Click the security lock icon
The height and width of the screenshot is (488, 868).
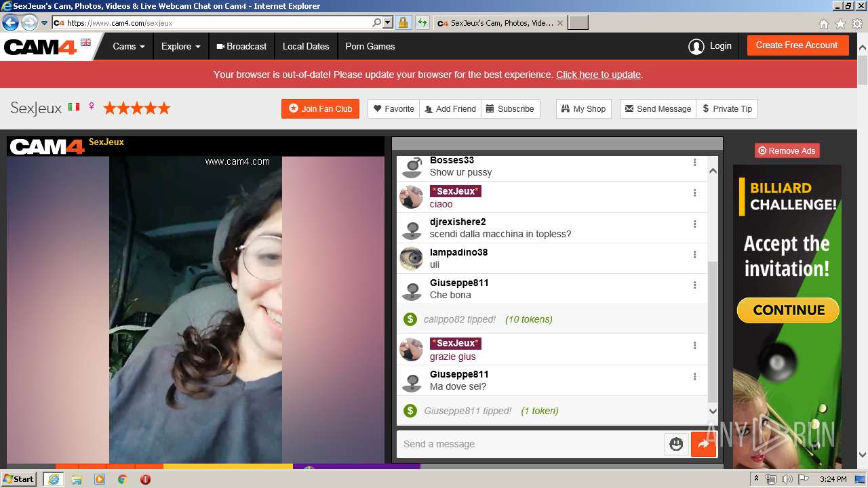tap(403, 23)
